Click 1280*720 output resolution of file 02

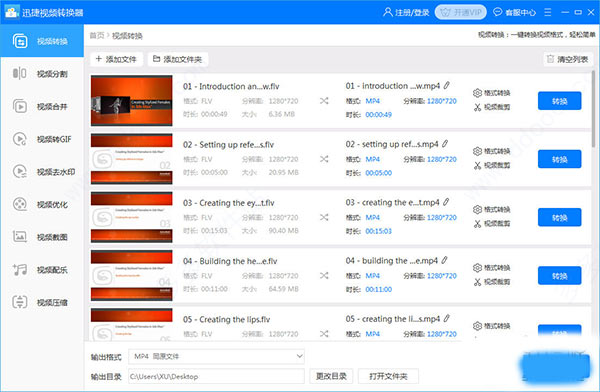(x=442, y=159)
